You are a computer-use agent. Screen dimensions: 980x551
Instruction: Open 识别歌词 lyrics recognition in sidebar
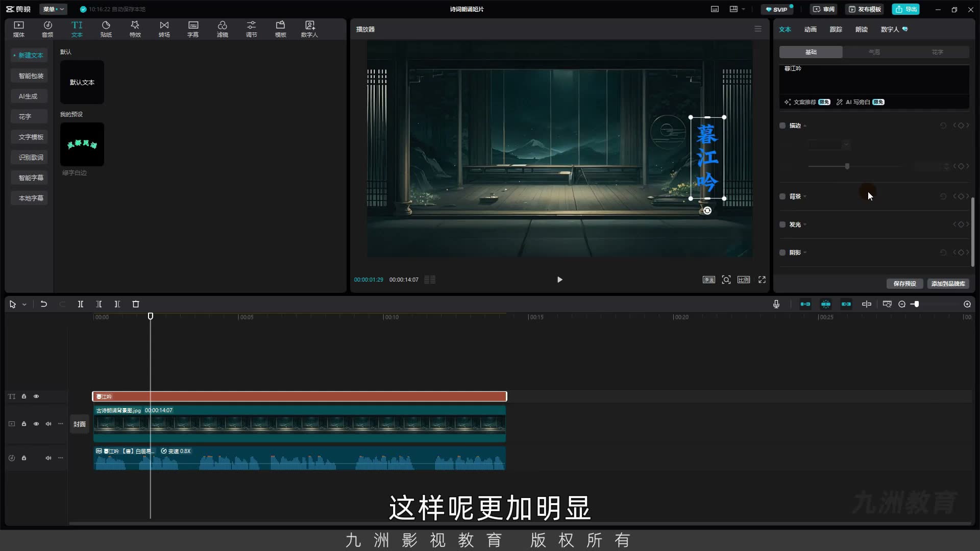(x=30, y=157)
